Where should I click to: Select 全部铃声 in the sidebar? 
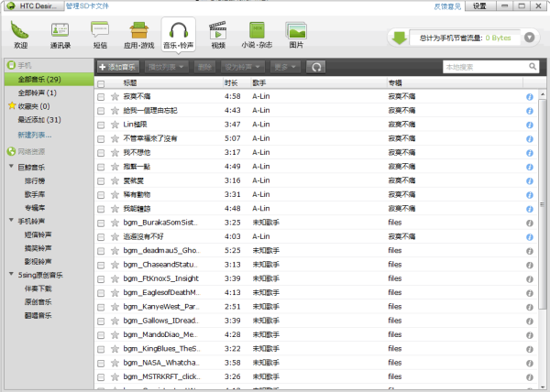pos(37,93)
